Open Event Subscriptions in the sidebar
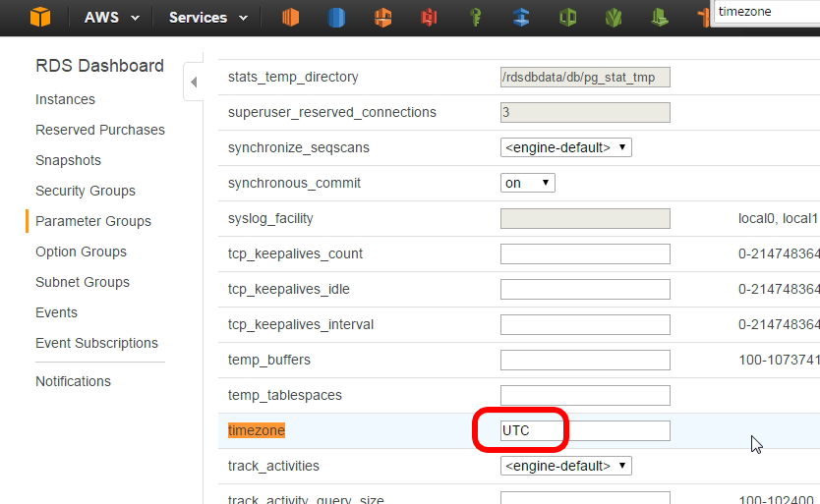The width and height of the screenshot is (820, 504). pos(96,343)
